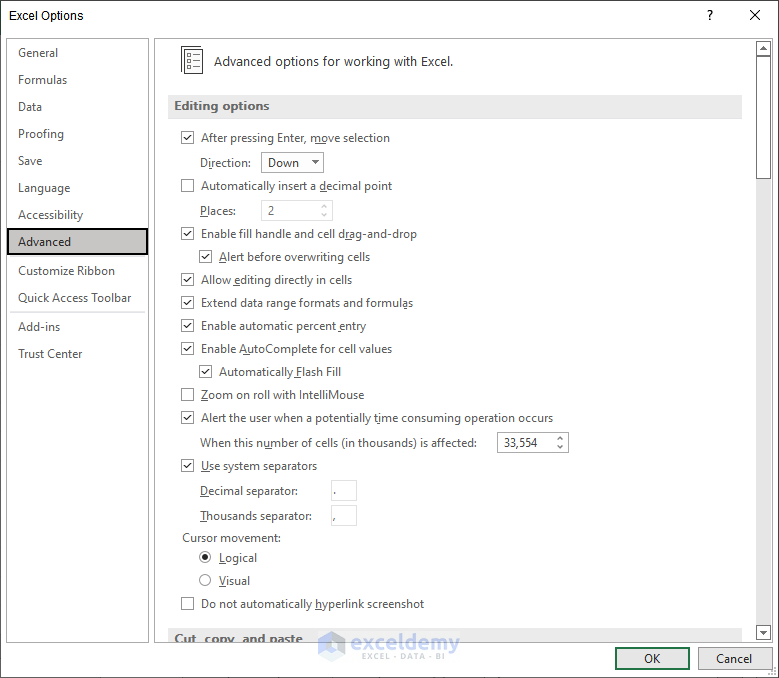
Task: Toggle Use system separators
Action: pyautogui.click(x=187, y=466)
